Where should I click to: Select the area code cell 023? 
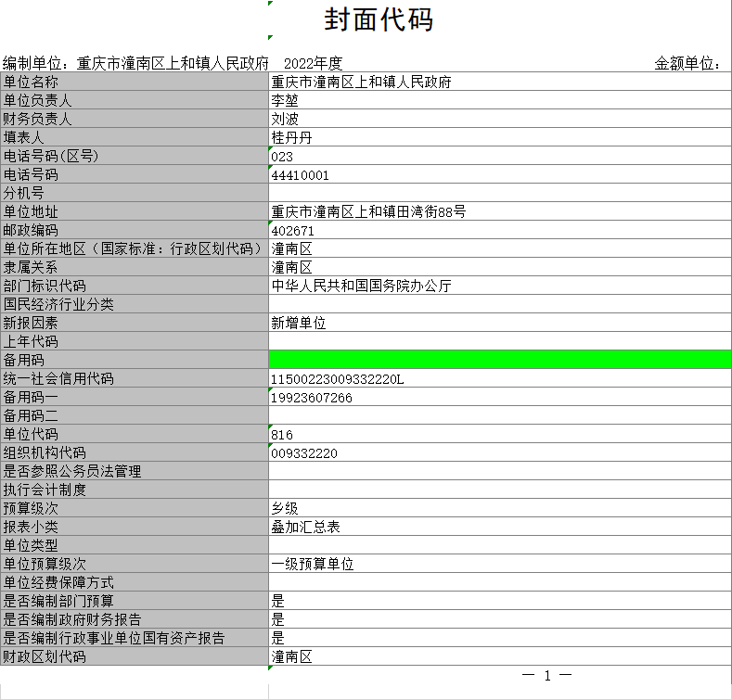[x=500, y=156]
